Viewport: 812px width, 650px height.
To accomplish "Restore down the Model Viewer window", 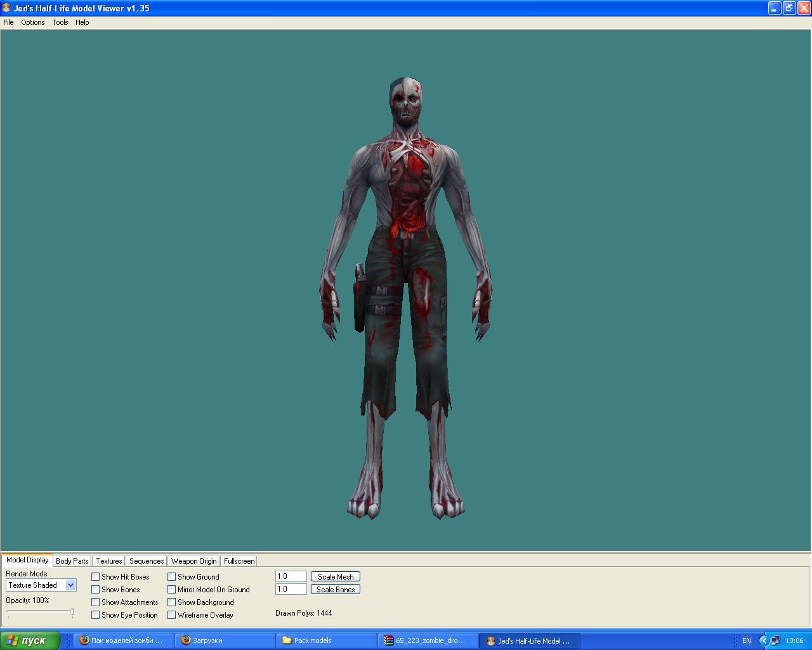I will tap(789, 8).
